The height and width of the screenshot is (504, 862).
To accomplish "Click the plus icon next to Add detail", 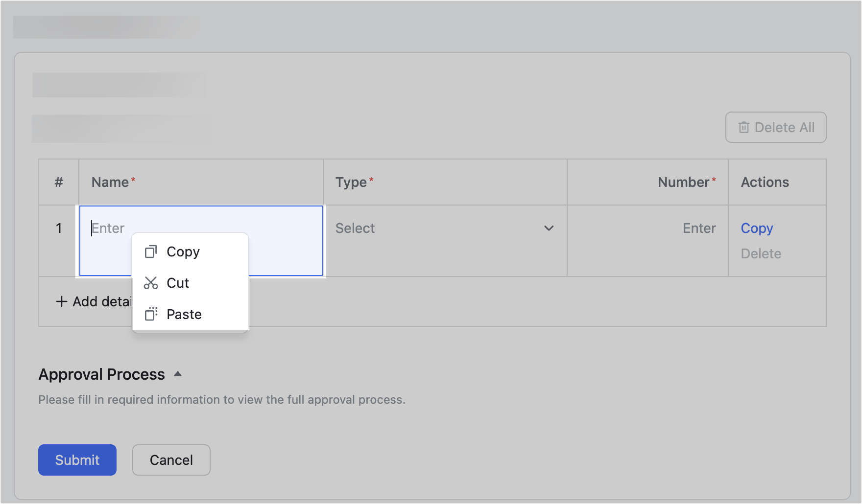I will pyautogui.click(x=61, y=301).
